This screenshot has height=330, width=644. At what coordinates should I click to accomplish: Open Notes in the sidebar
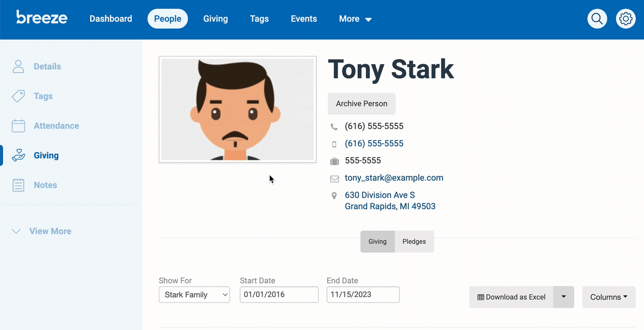[45, 185]
